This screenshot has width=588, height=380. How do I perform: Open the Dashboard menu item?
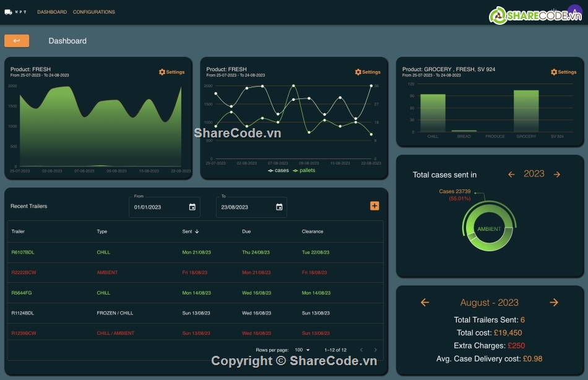coord(52,12)
